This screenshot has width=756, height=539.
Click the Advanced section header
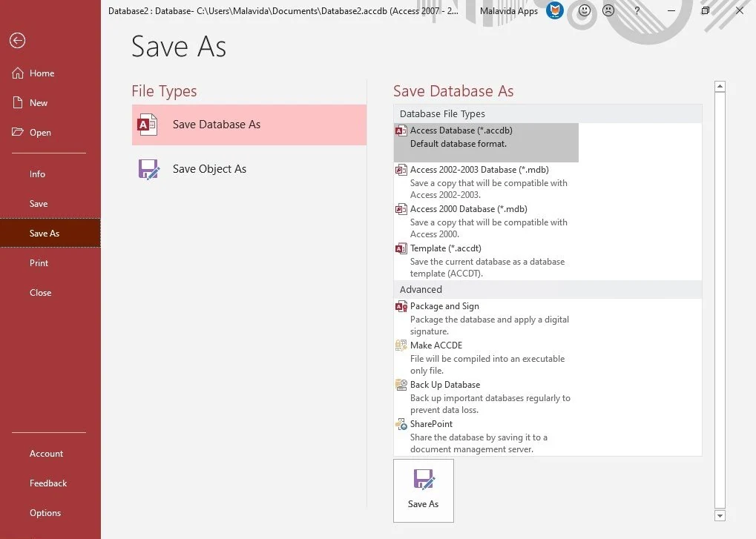(421, 289)
